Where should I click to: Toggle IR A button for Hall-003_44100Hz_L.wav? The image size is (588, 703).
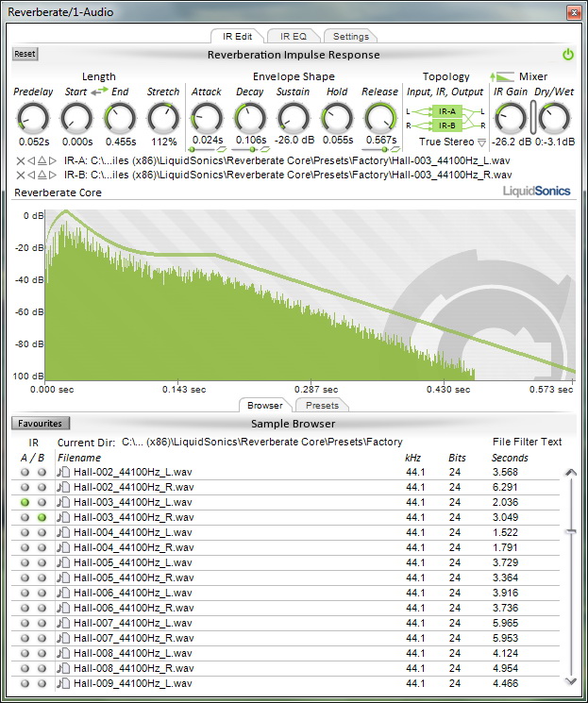[25, 502]
